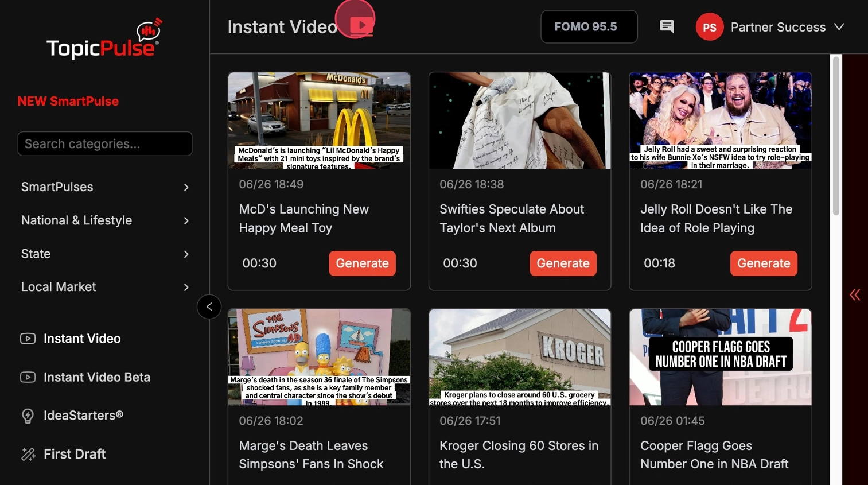Click the vertical scrollbar thumb
Screen dimensions: 868x485
(x=836, y=135)
